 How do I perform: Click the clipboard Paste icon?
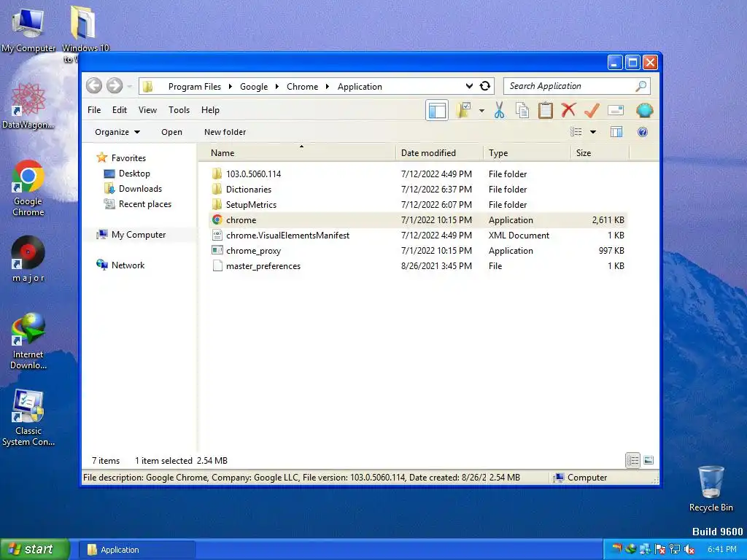tap(546, 111)
